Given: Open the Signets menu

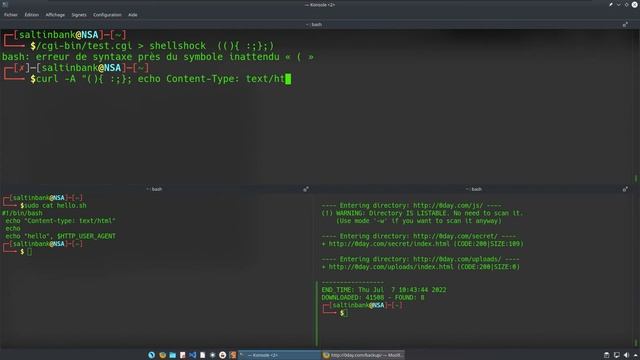Looking at the screenshot, I should (x=79, y=15).
